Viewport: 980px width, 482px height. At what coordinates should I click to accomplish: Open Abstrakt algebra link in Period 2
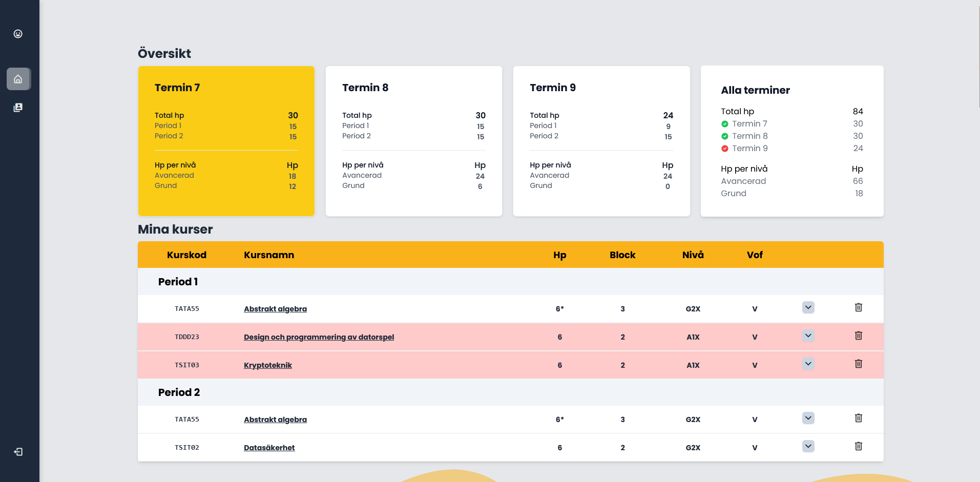[275, 420]
